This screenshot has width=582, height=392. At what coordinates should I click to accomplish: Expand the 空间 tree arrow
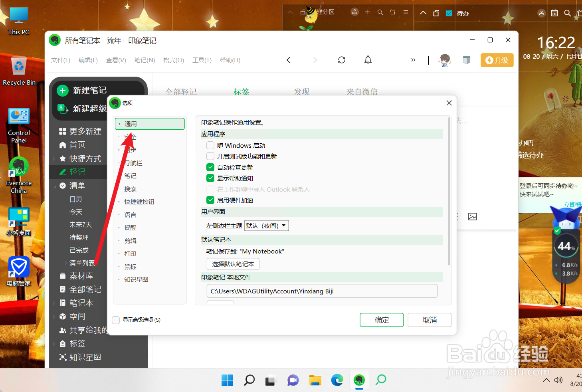(x=54, y=317)
